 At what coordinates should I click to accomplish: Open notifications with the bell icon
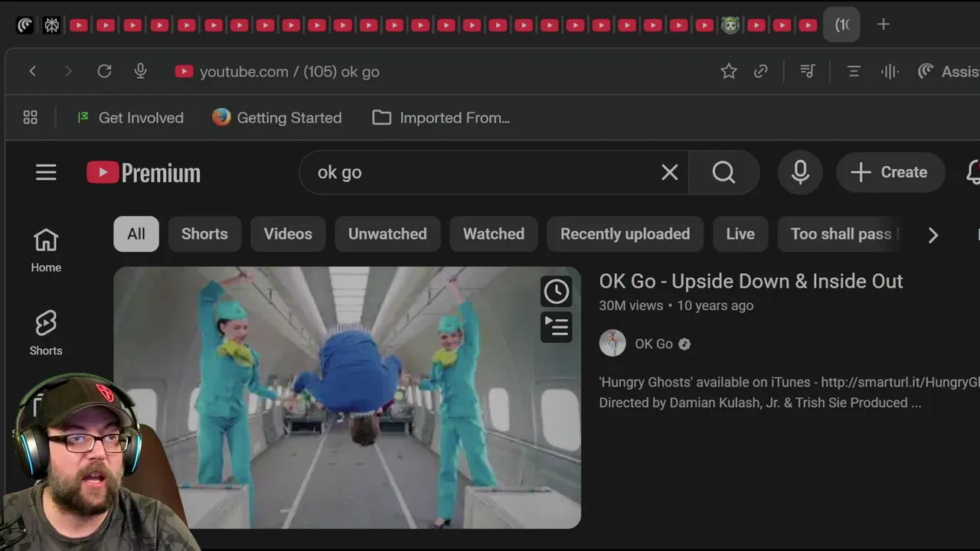972,172
